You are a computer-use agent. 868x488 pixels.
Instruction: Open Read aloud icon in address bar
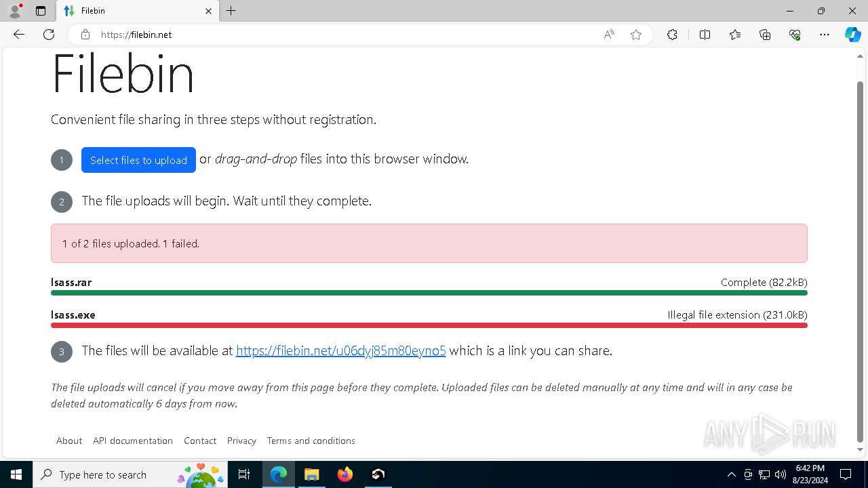point(609,35)
